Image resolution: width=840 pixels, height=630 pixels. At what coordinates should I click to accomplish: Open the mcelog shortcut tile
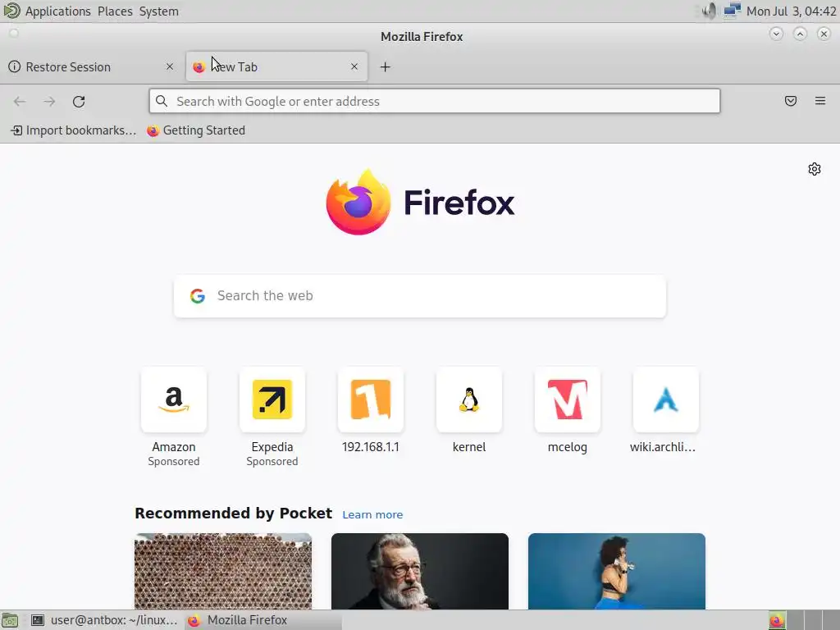[568, 399]
